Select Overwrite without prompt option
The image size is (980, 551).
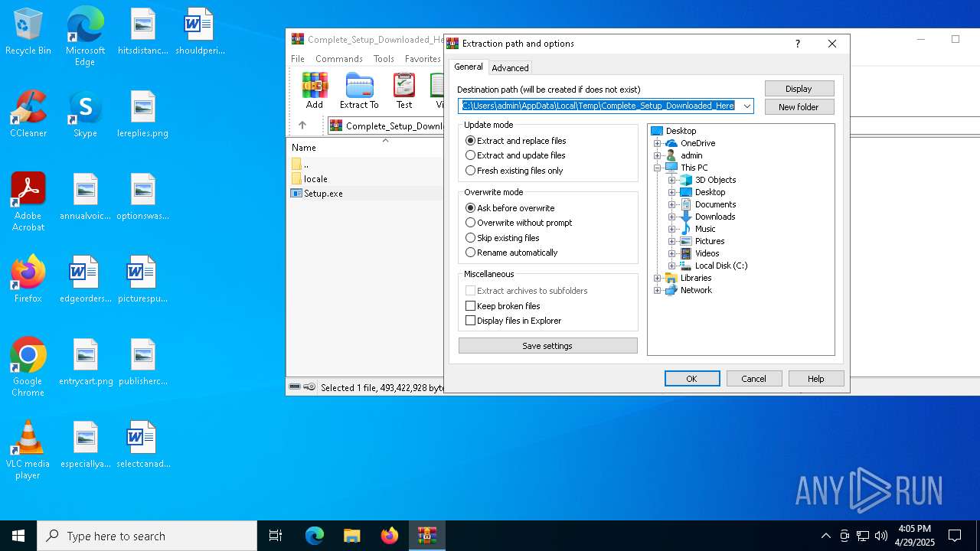(x=519, y=223)
